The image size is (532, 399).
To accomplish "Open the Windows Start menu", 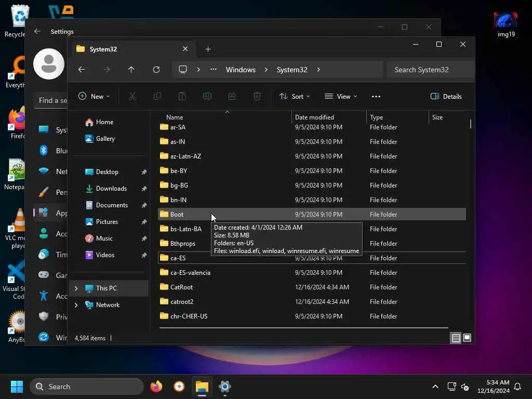I will point(17,387).
